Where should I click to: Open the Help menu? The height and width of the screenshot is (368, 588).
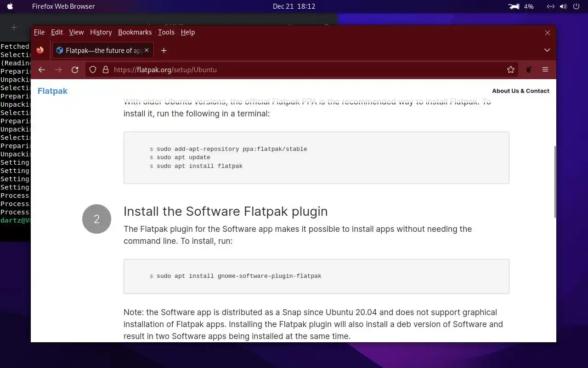[188, 32]
